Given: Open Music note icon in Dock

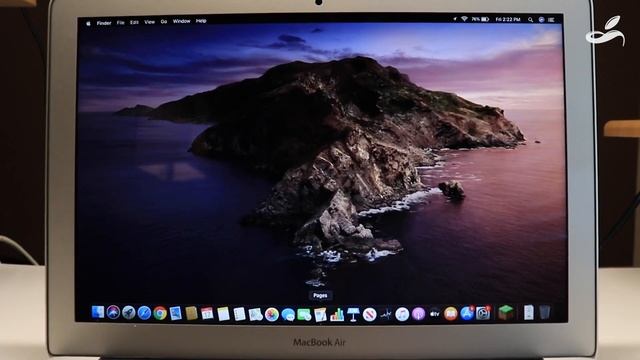Looking at the screenshot, I should pos(402,314).
